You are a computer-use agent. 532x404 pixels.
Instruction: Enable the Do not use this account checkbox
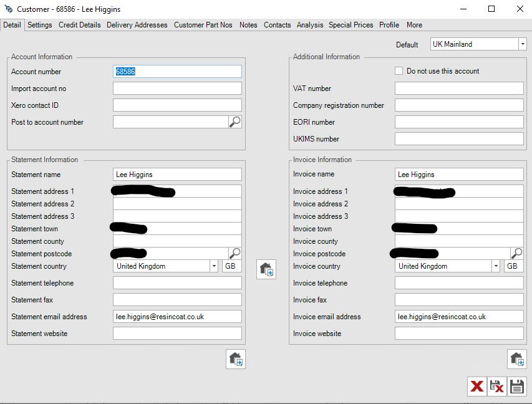coord(399,70)
